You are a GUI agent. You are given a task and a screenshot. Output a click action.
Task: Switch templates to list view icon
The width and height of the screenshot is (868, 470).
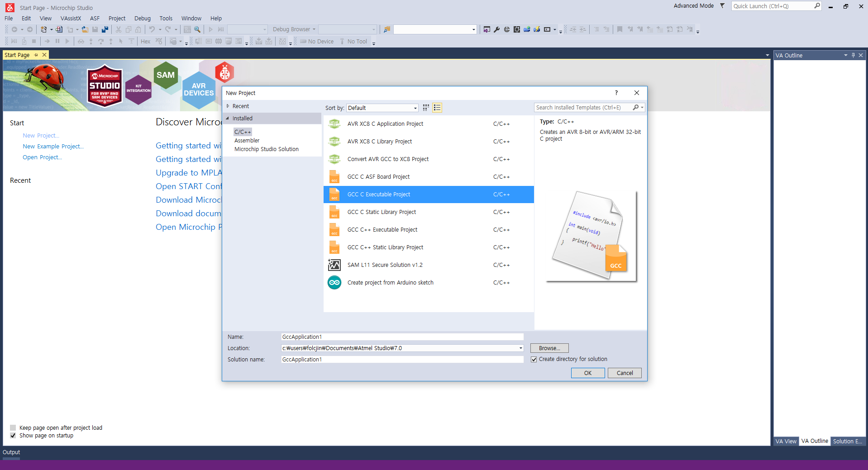pyautogui.click(x=437, y=108)
